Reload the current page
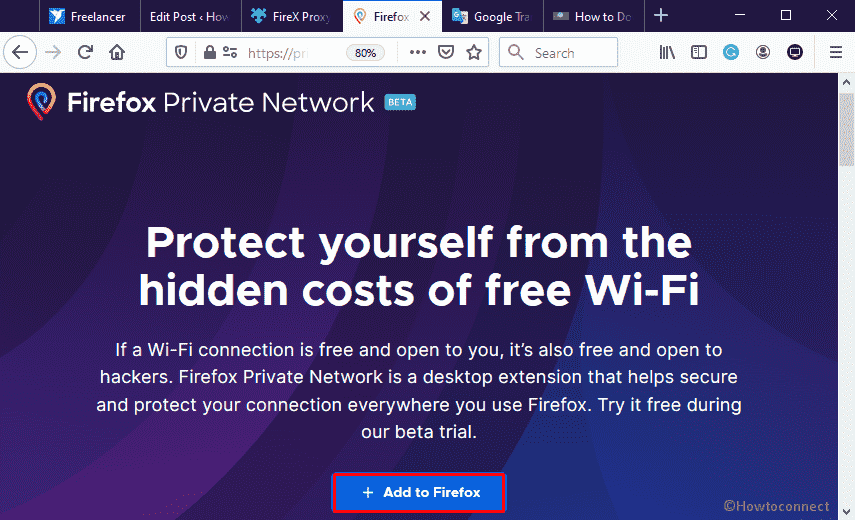Viewport: 855px width, 520px height. point(85,52)
